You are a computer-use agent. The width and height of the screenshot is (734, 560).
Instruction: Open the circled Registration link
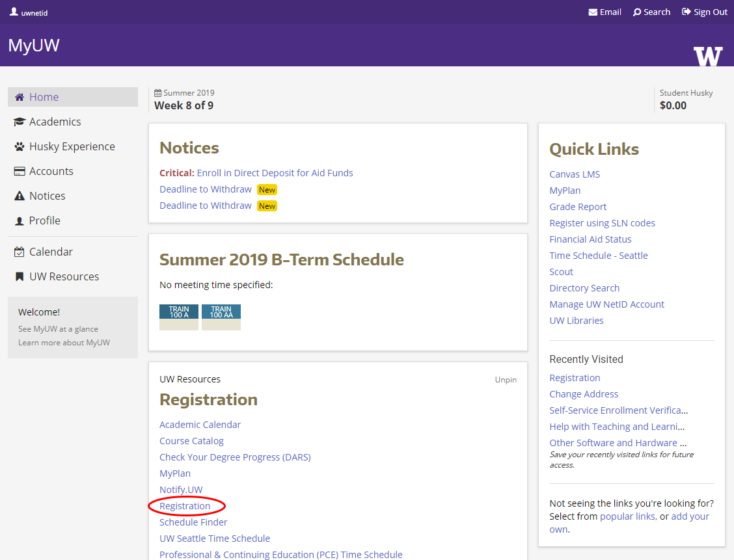[x=185, y=506]
